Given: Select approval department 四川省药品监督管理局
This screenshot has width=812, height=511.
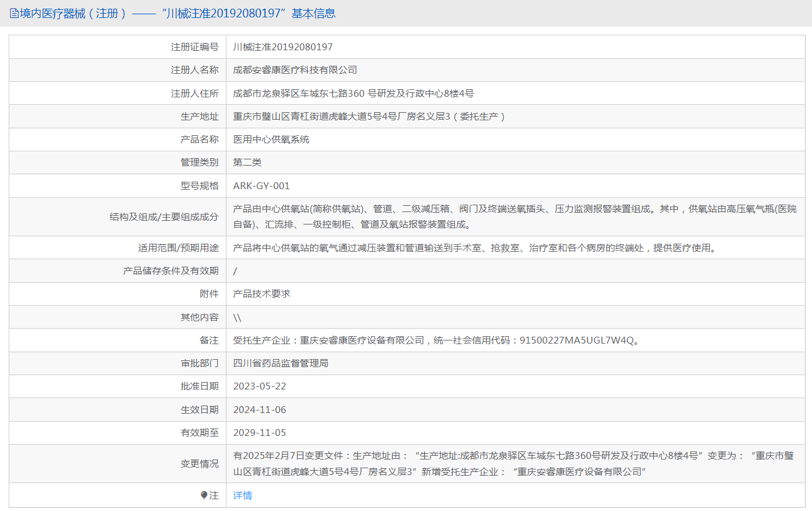Looking at the screenshot, I should coord(281,363).
